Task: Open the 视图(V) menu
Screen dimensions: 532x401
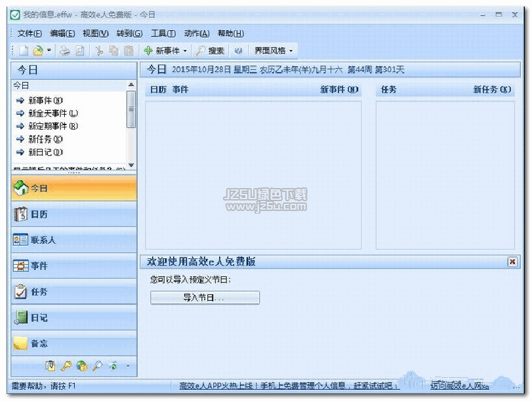Action: tap(96, 33)
